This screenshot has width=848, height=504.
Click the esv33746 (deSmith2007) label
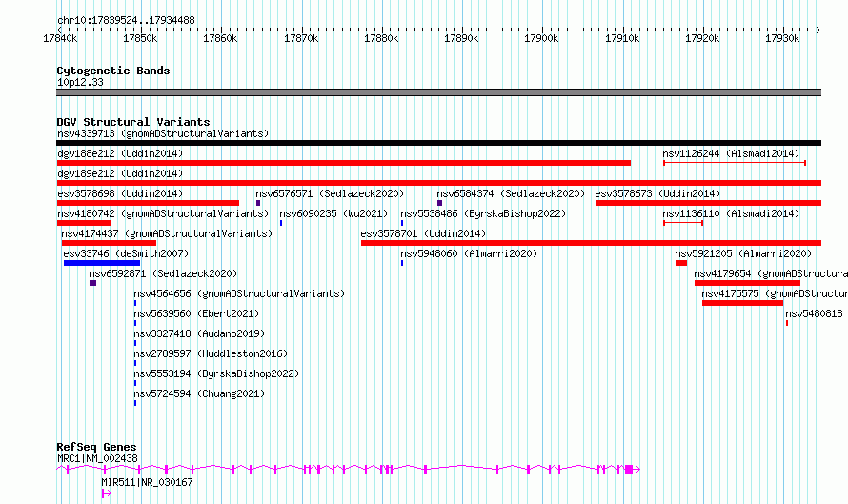(x=126, y=253)
